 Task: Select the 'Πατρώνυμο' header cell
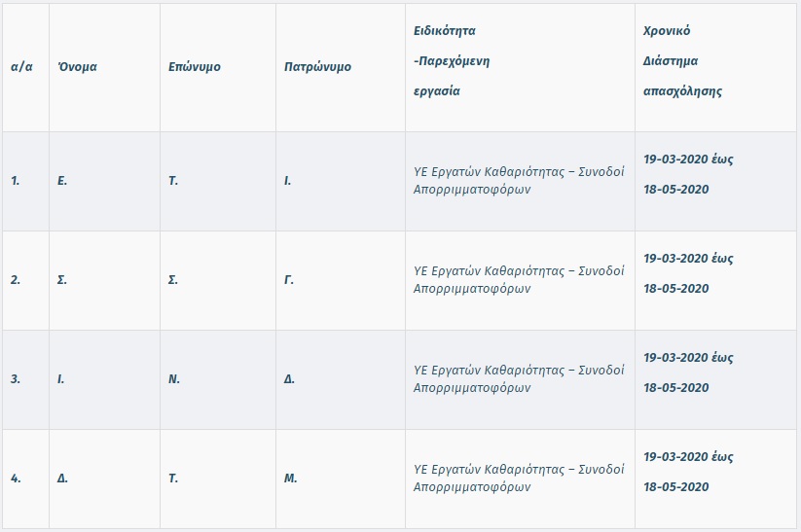pos(317,67)
